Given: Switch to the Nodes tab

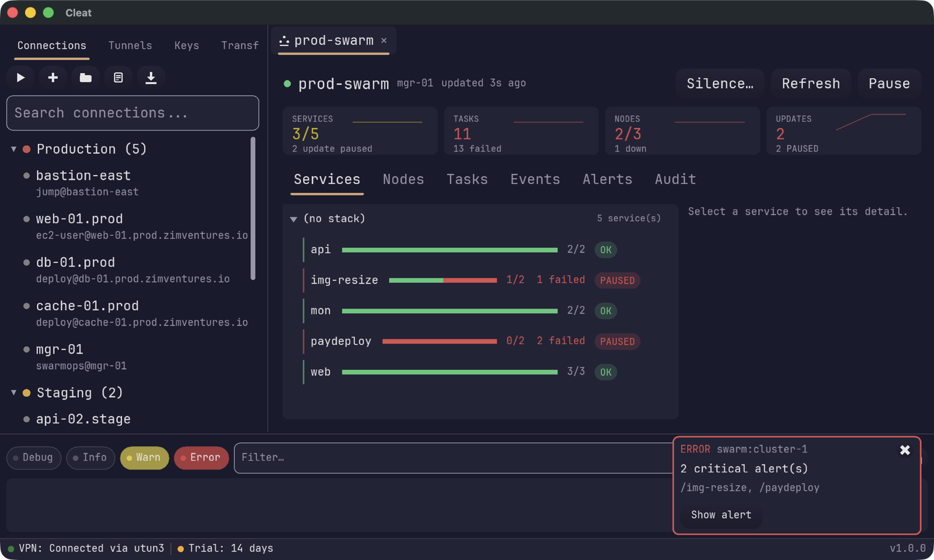Looking at the screenshot, I should click(403, 180).
